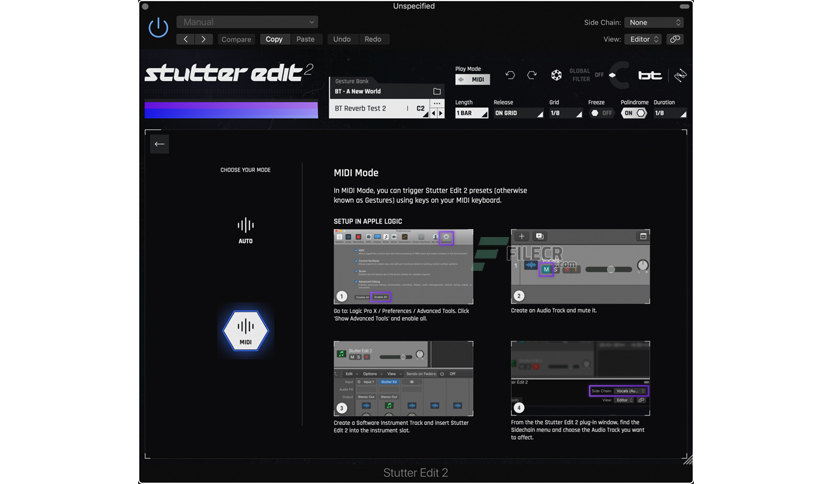Open the Side Chain dropdown
This screenshot has height=484, width=836.
(654, 22)
